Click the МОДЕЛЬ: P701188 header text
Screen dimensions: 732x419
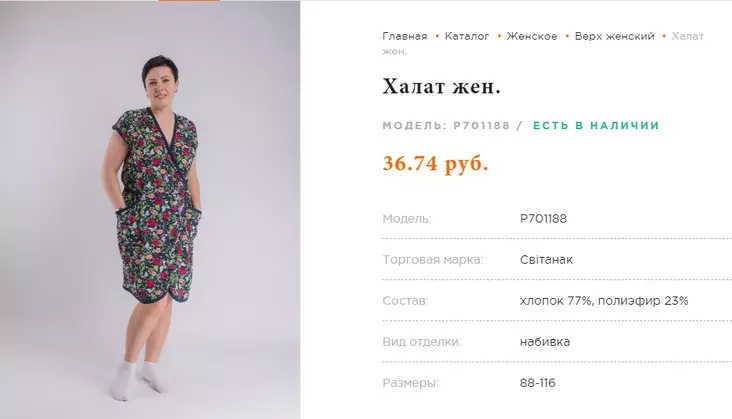point(446,126)
